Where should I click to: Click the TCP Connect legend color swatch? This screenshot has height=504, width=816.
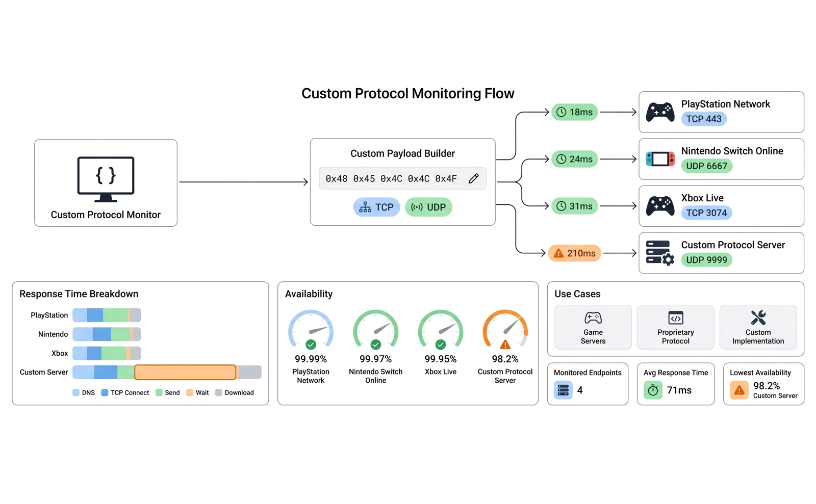point(105,393)
